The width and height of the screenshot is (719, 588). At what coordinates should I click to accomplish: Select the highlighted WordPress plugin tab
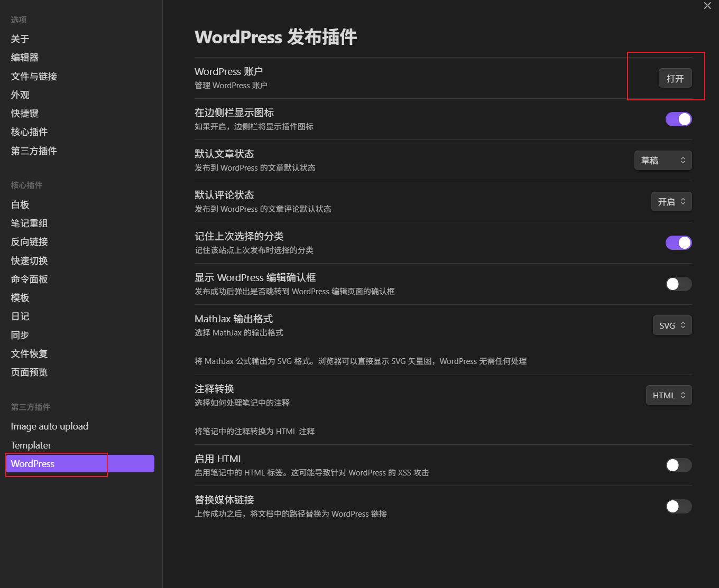[x=80, y=464]
